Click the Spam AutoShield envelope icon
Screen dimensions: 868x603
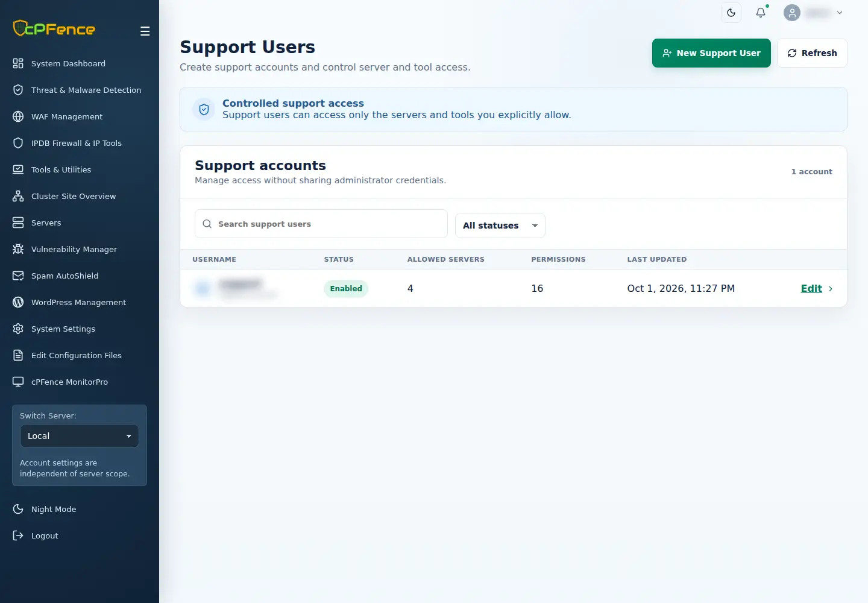pos(18,276)
